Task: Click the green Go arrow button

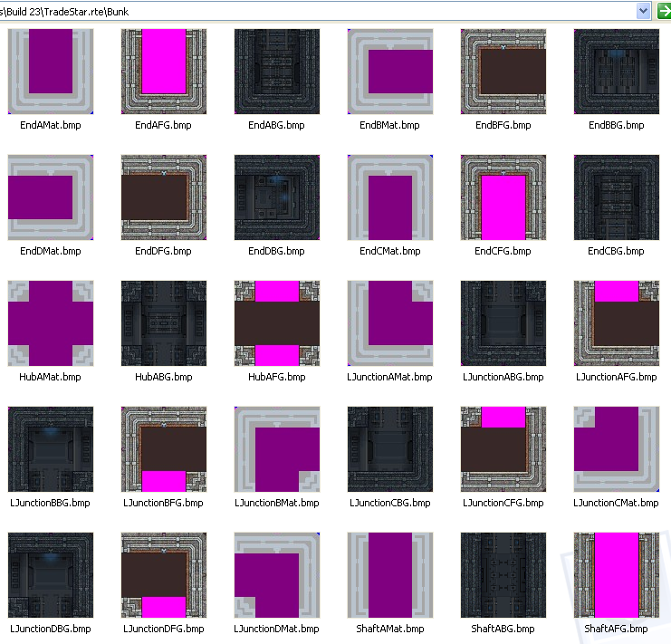Action: [x=664, y=11]
